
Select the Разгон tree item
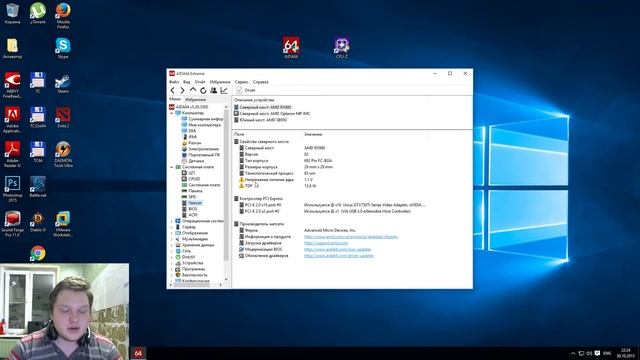[191, 143]
